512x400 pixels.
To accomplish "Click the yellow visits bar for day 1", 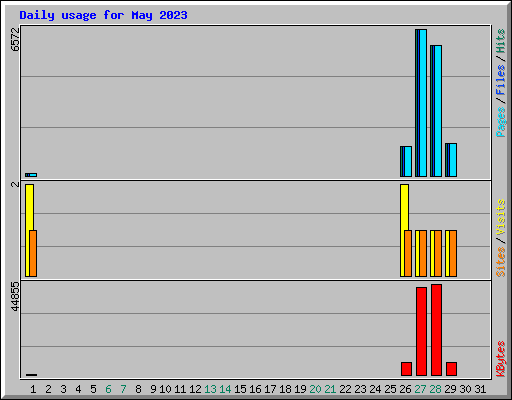I will click(28, 207).
